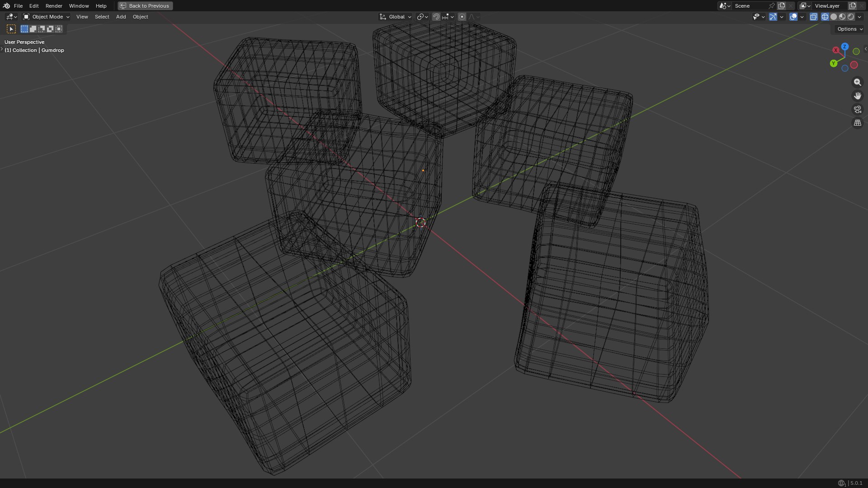Click the negative Y axis gizmo circle
The height and width of the screenshot is (488, 868).
(x=856, y=52)
